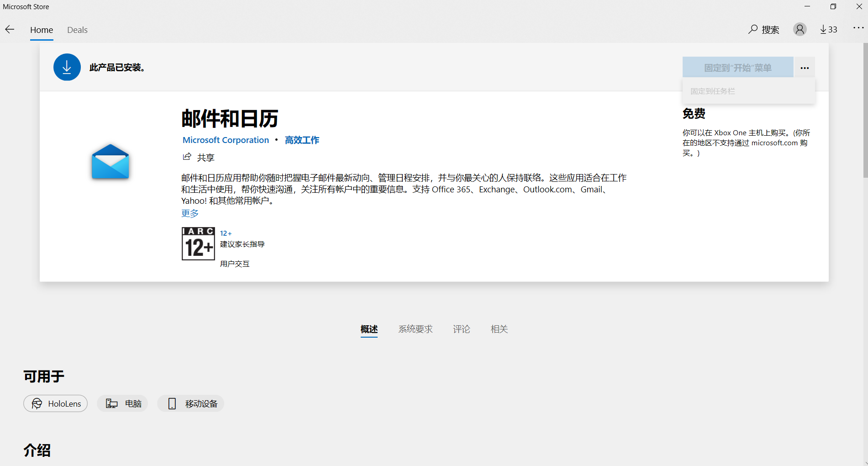Click the 介绍 heading

[x=37, y=450]
